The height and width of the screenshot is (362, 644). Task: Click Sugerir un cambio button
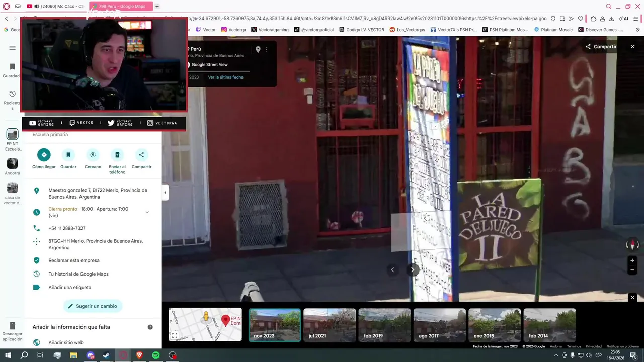point(93,306)
